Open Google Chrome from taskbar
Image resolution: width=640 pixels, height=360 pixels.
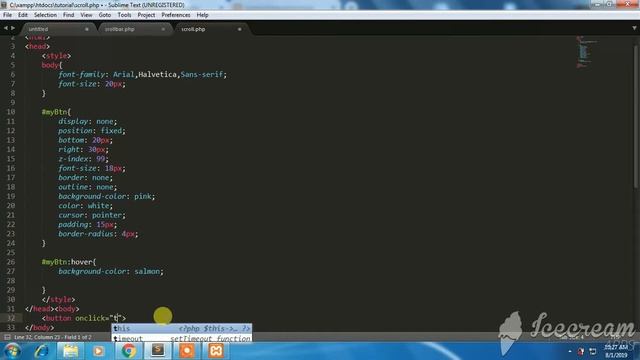point(128,351)
